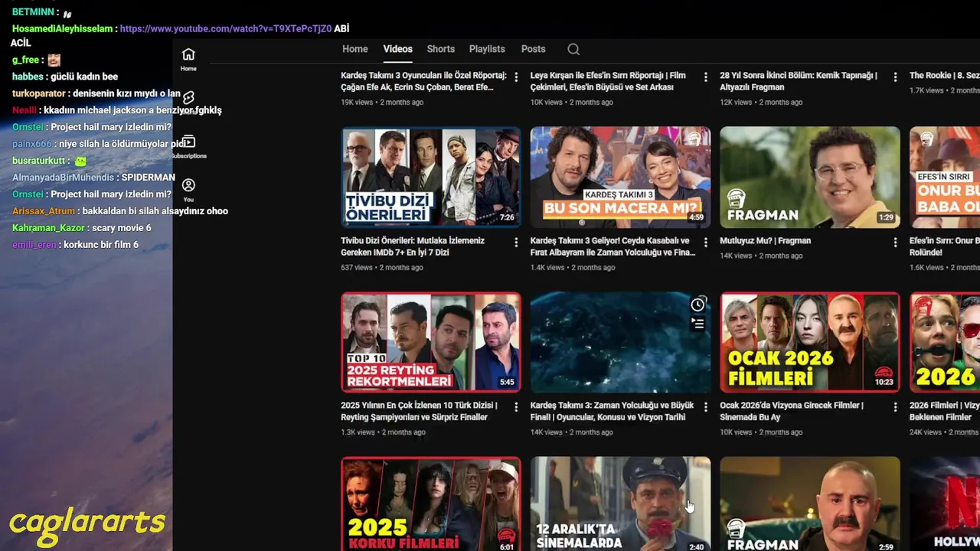The width and height of the screenshot is (980, 551).
Task: Play the hovered Kardeş Takımı 3 preview thumbnail
Action: (620, 342)
